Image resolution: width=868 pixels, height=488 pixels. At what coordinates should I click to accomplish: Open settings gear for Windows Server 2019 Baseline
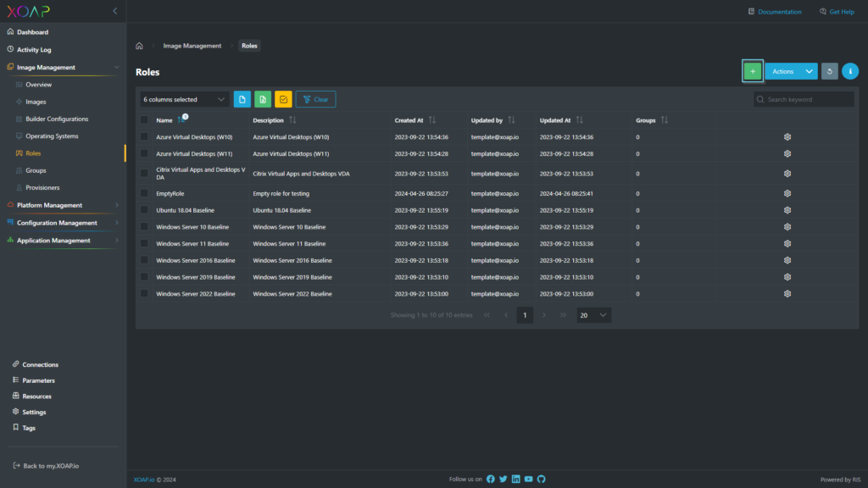click(787, 277)
